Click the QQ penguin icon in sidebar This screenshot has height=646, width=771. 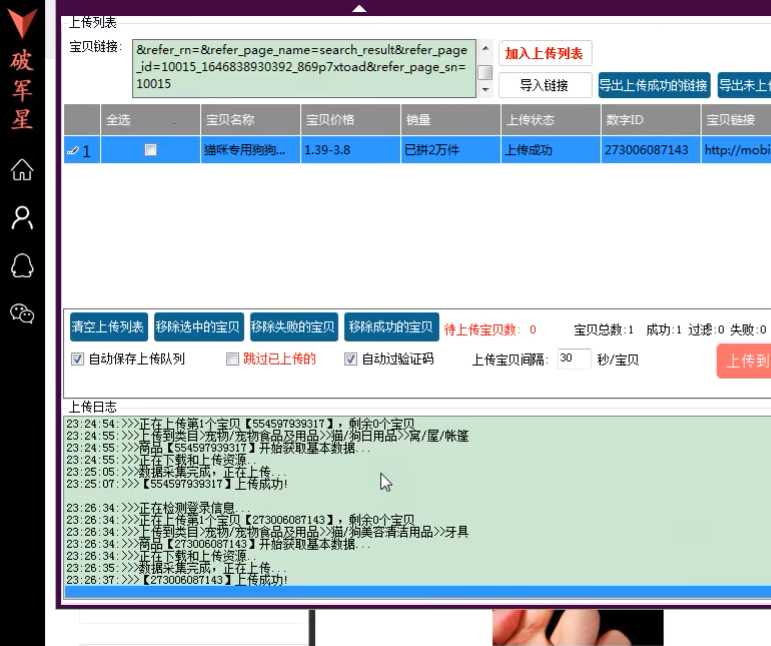pos(22,266)
